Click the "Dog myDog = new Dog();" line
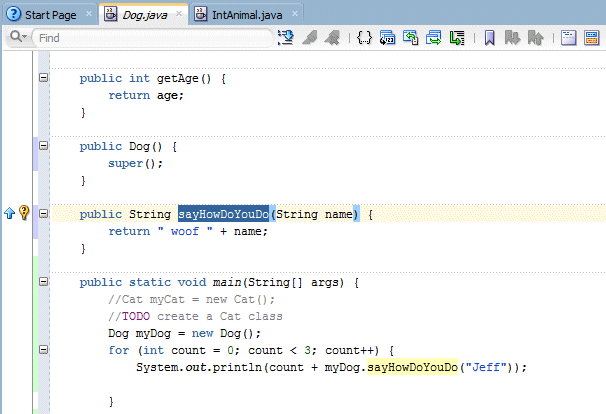This screenshot has width=606, height=414. pos(185,333)
